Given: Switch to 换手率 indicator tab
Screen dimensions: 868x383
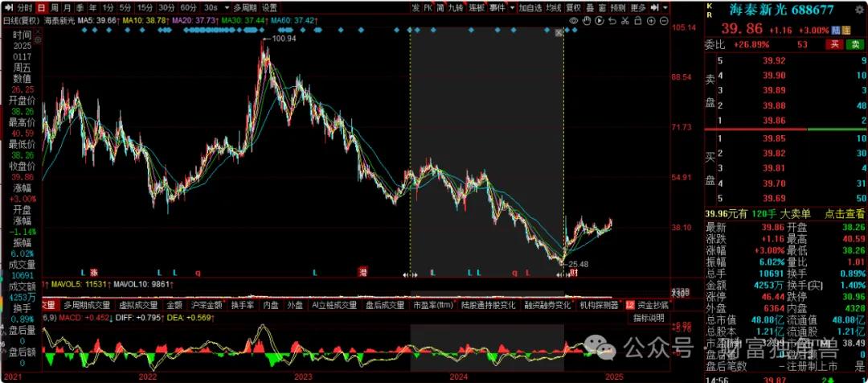Looking at the screenshot, I should click(x=243, y=305).
